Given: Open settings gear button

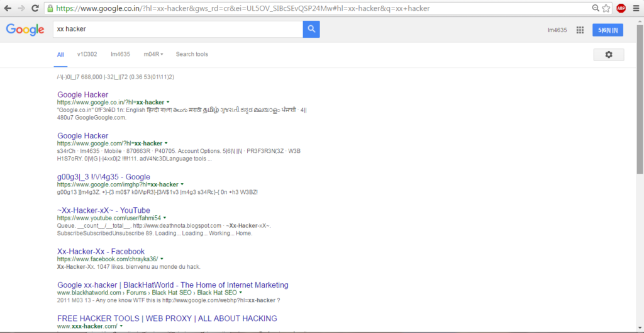Looking at the screenshot, I should [609, 55].
